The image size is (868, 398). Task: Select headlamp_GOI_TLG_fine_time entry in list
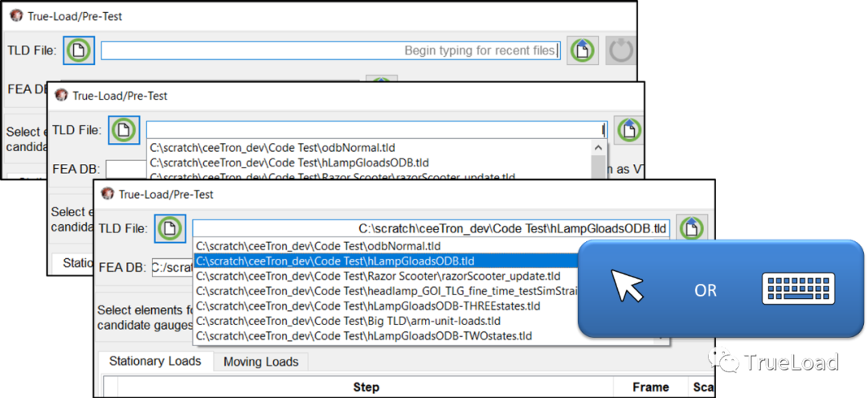pos(385,290)
